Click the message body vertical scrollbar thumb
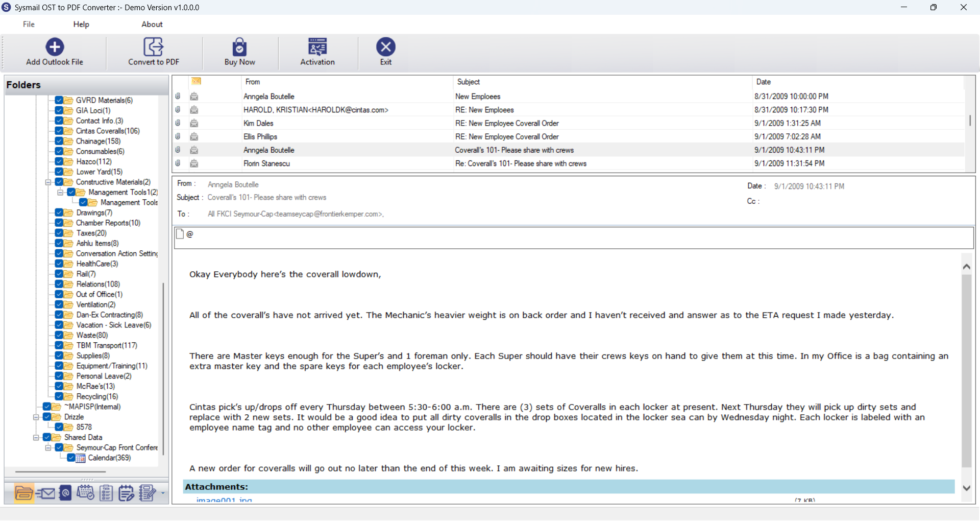Screen dimensions: 980x521 (x=966, y=371)
